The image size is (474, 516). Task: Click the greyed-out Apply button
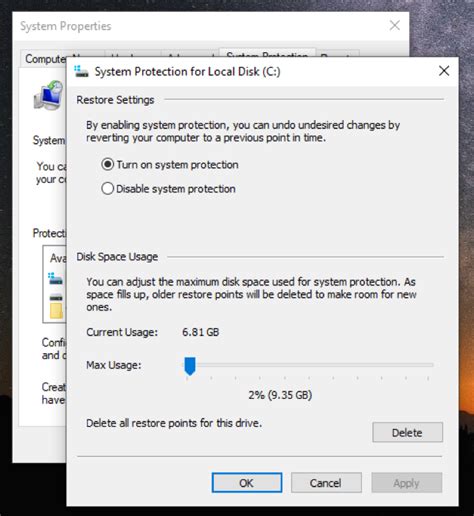click(407, 483)
